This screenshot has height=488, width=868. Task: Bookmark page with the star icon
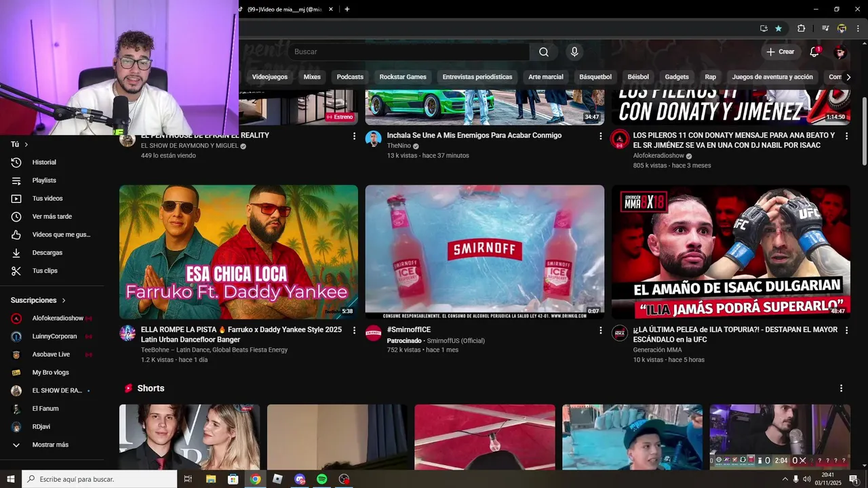coord(778,28)
